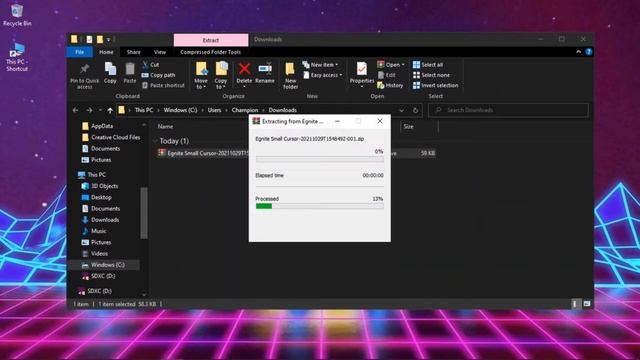Screen dimensions: 640x360
Task: Click Select none
Action: [x=431, y=75]
